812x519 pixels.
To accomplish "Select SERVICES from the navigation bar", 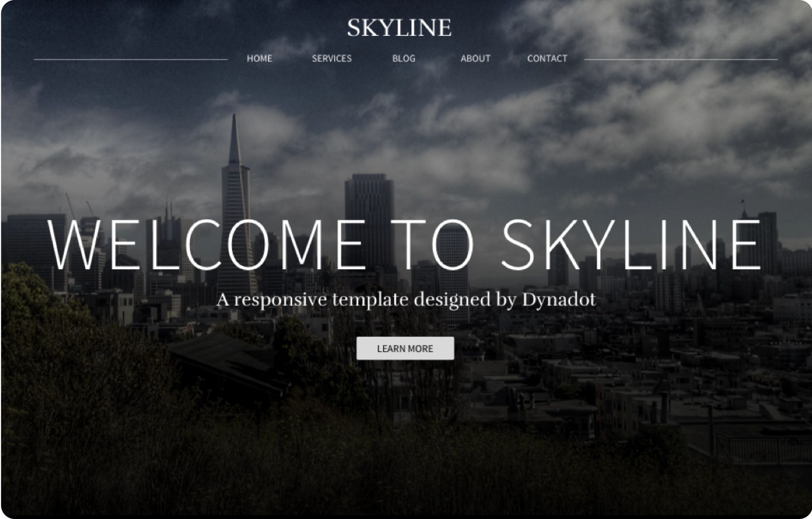I will [x=332, y=58].
